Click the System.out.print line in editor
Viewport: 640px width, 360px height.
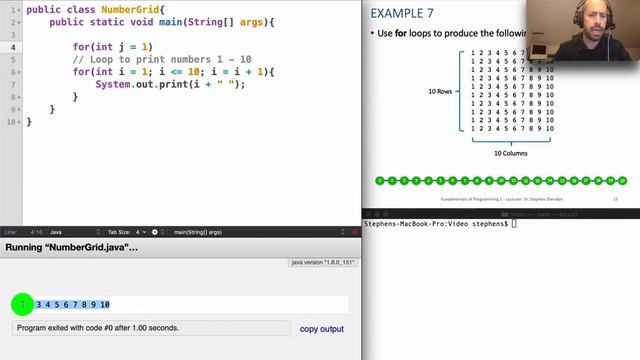click(x=170, y=84)
